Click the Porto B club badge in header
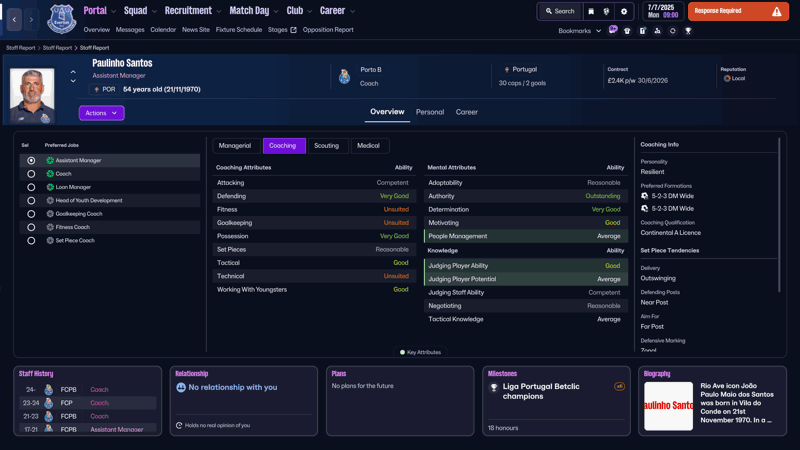800x450 pixels. click(x=344, y=77)
